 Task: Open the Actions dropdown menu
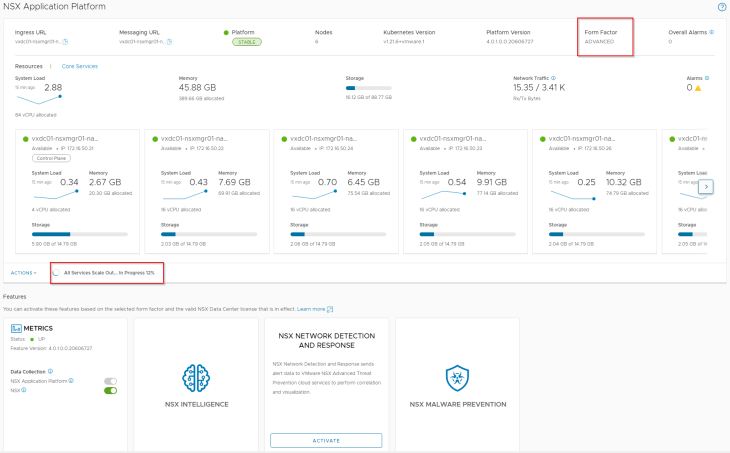[x=24, y=273]
